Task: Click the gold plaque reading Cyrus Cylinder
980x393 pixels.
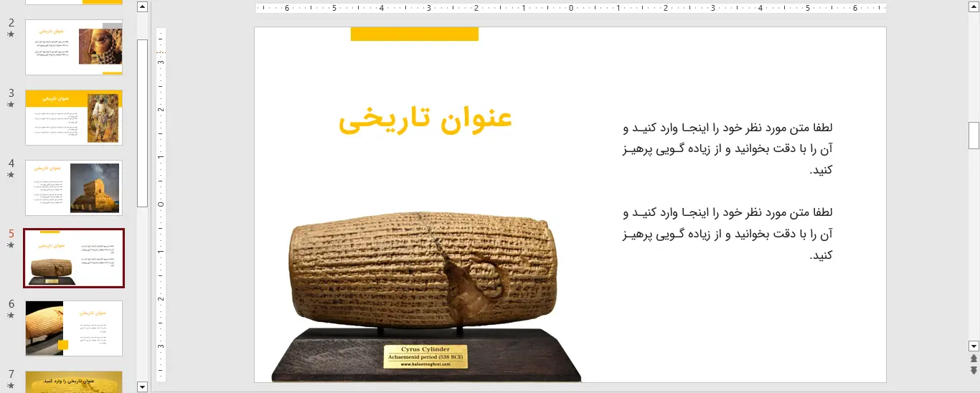Action: (x=425, y=356)
